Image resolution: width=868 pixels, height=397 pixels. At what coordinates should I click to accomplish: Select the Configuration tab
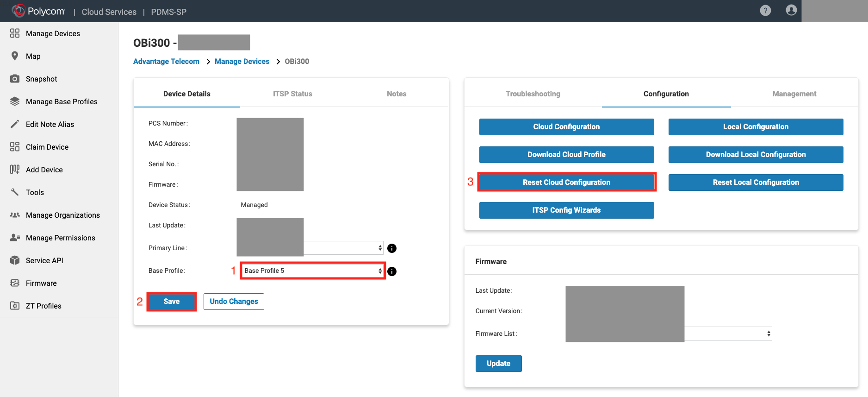(666, 94)
